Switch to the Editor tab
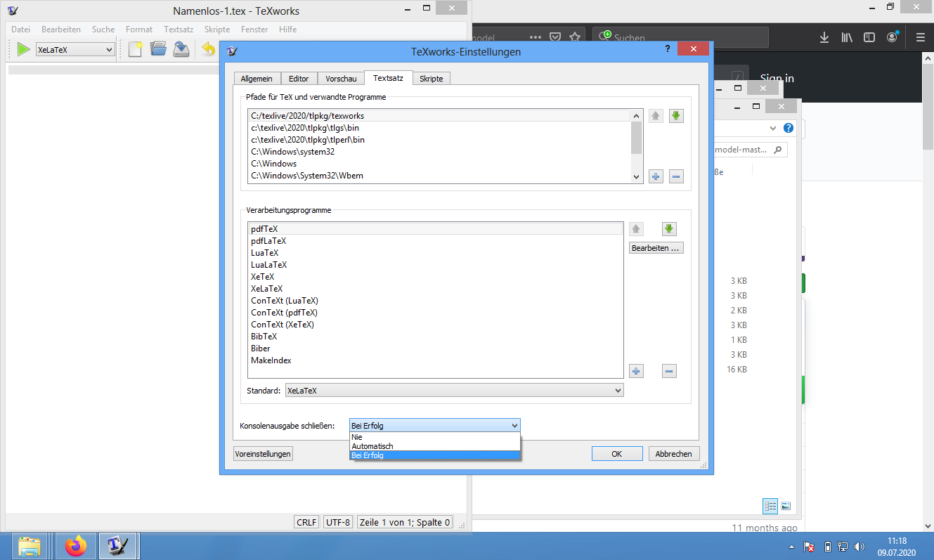The width and height of the screenshot is (934, 560). [299, 79]
